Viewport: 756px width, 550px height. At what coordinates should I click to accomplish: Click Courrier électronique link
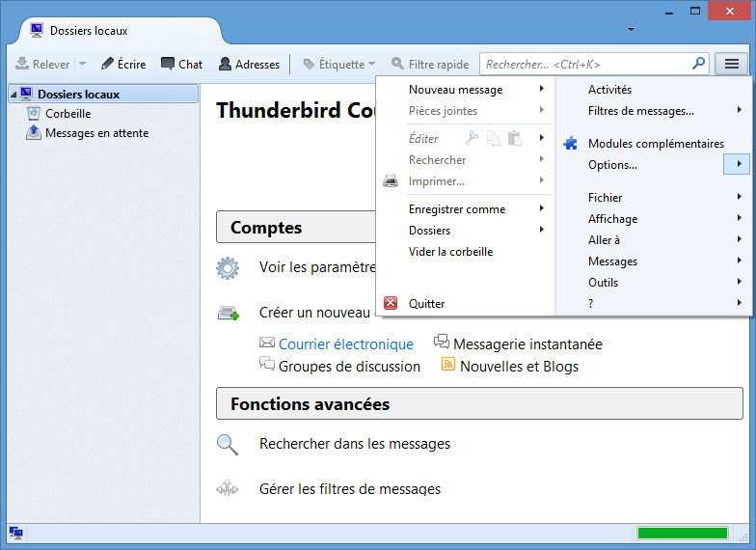click(x=345, y=344)
